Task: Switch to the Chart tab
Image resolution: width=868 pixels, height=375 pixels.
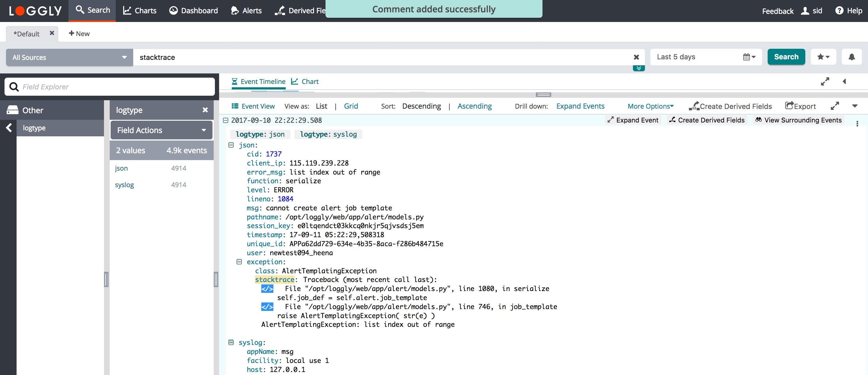Action: coord(305,82)
